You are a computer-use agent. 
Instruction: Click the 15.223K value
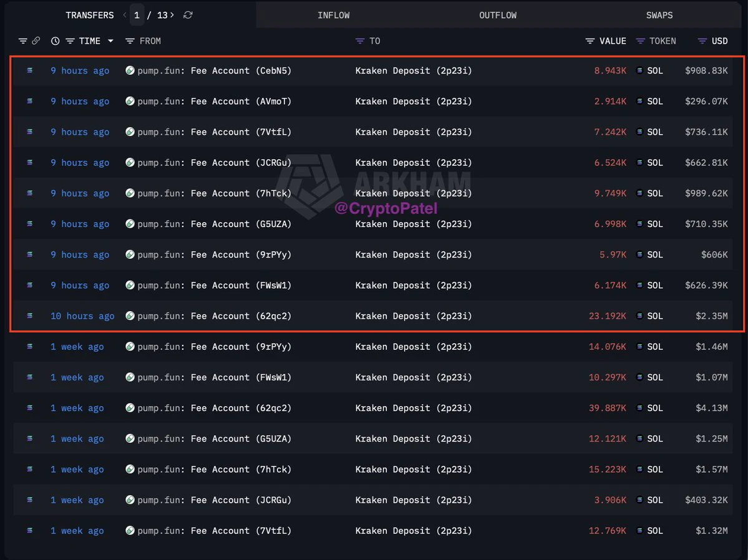607,470
